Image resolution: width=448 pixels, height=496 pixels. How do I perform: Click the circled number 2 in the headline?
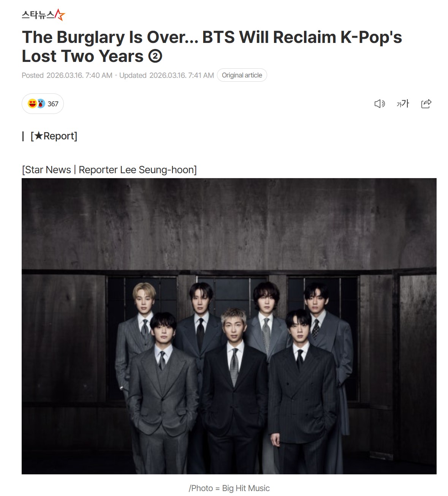point(155,57)
